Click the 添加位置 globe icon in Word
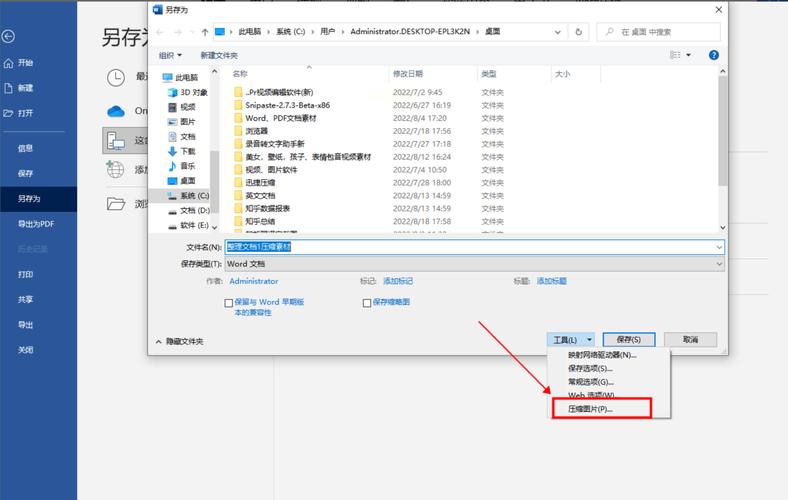Viewport: 788px width, 500px height. point(115,169)
